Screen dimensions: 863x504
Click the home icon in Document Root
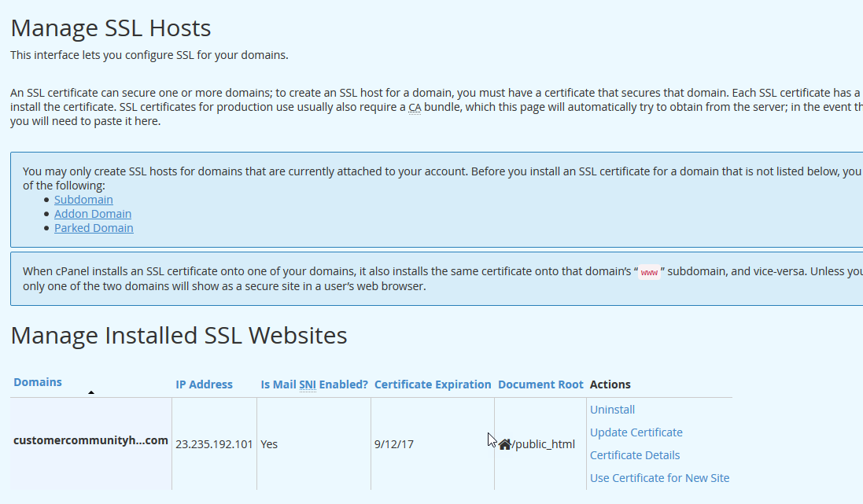tap(504, 444)
